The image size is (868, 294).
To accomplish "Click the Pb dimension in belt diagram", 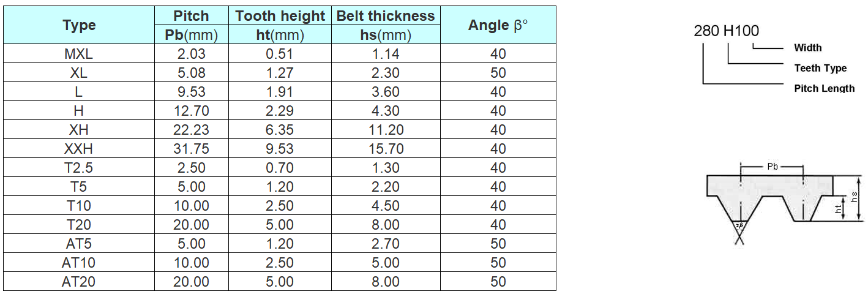I will click(772, 166).
